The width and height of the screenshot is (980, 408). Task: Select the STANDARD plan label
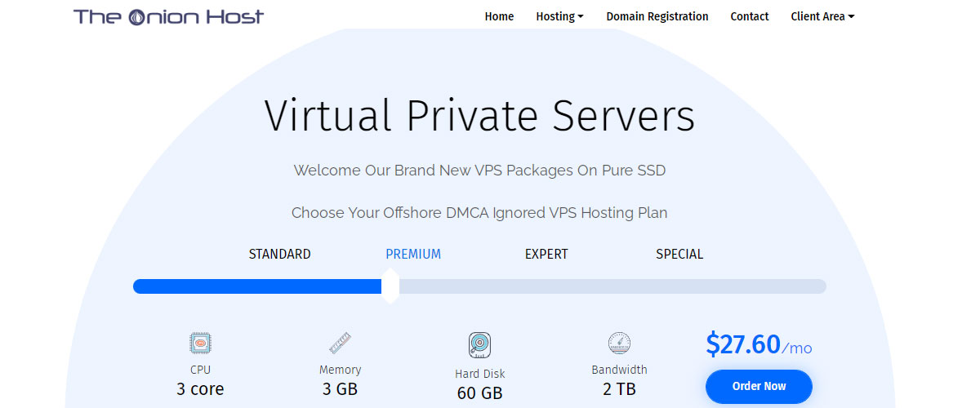point(279,254)
